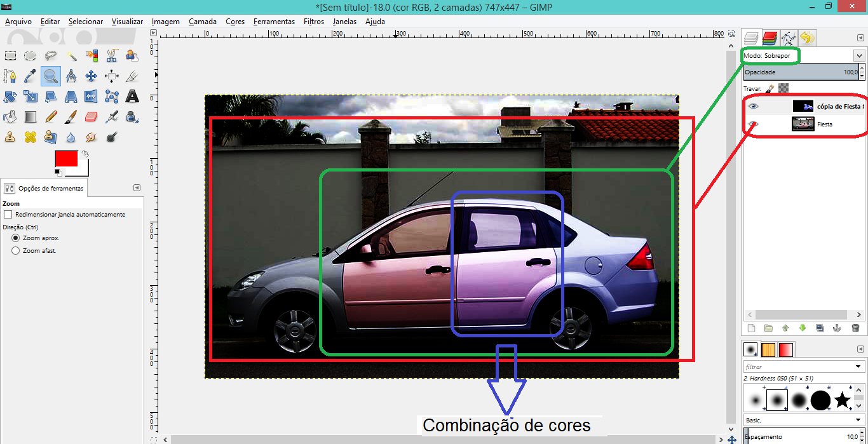This screenshot has width=868, height=444.
Task: Select the Move tool
Action: (92, 76)
